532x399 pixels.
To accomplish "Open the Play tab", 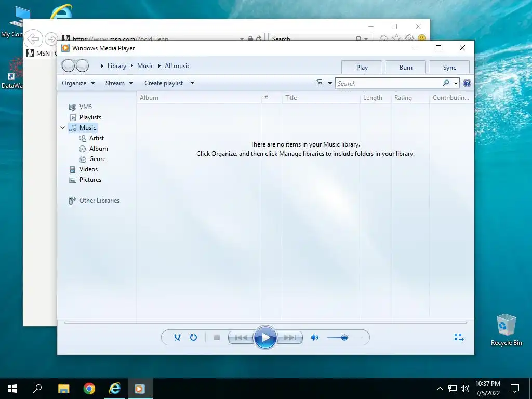I will pos(362,67).
